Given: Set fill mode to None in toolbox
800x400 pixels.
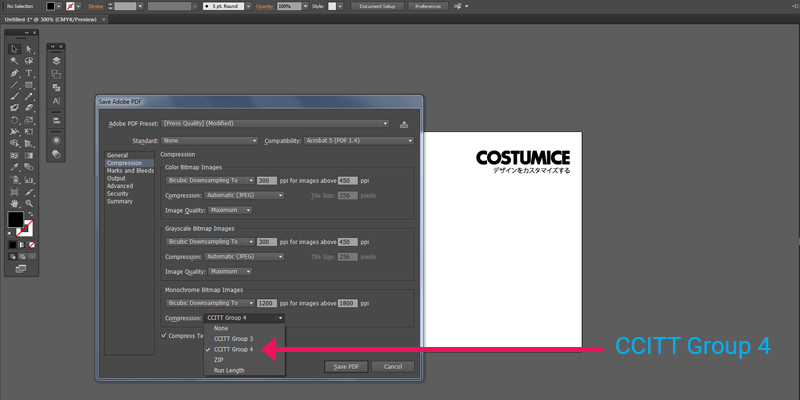Looking at the screenshot, I should (32, 245).
